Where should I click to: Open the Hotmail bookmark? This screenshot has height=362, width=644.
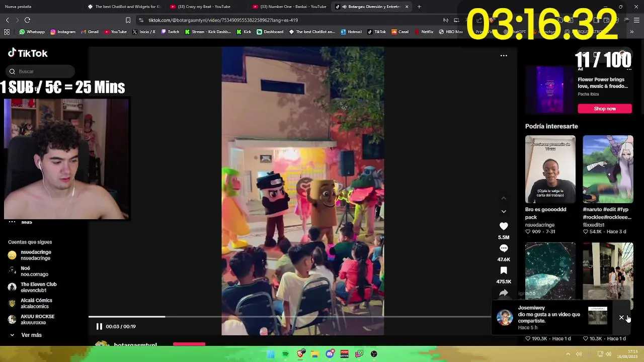click(351, 32)
